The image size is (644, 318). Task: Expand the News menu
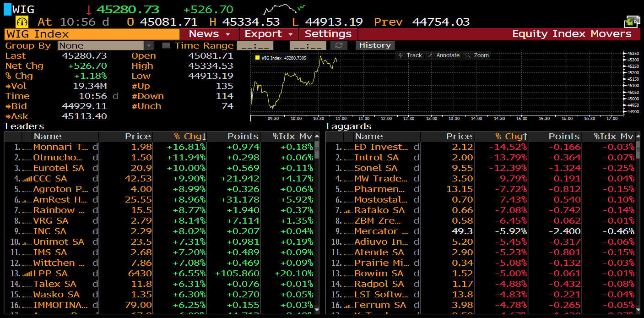pyautogui.click(x=209, y=34)
